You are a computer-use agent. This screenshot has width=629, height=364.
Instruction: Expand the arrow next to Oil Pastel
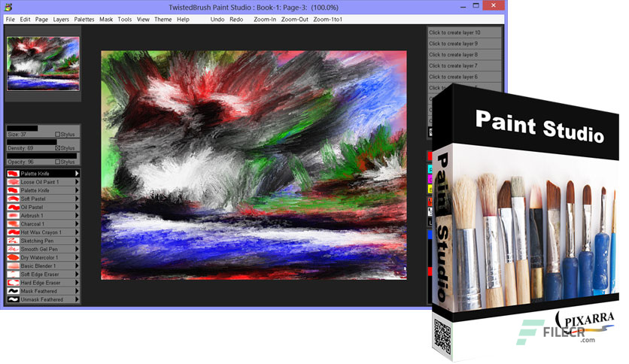[77, 207]
